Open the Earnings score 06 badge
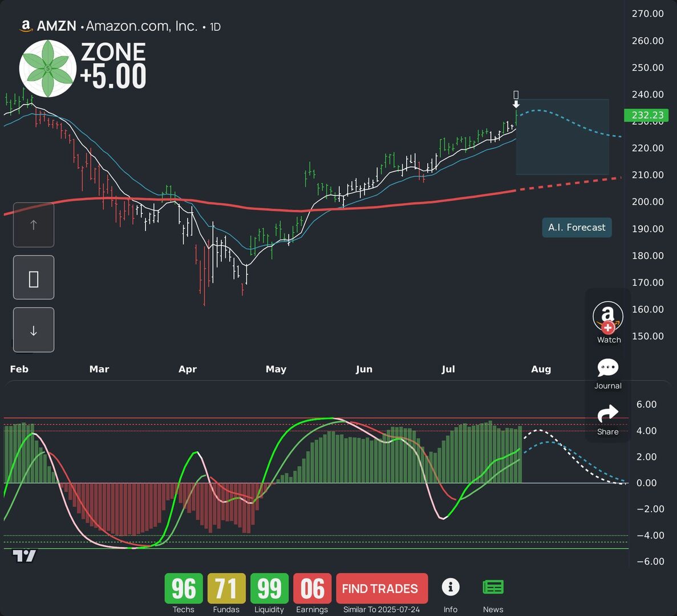Image resolution: width=677 pixels, height=616 pixels. pyautogui.click(x=312, y=589)
